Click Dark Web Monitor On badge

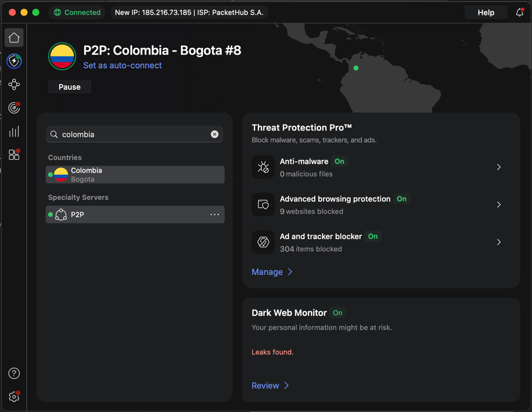pyautogui.click(x=338, y=313)
